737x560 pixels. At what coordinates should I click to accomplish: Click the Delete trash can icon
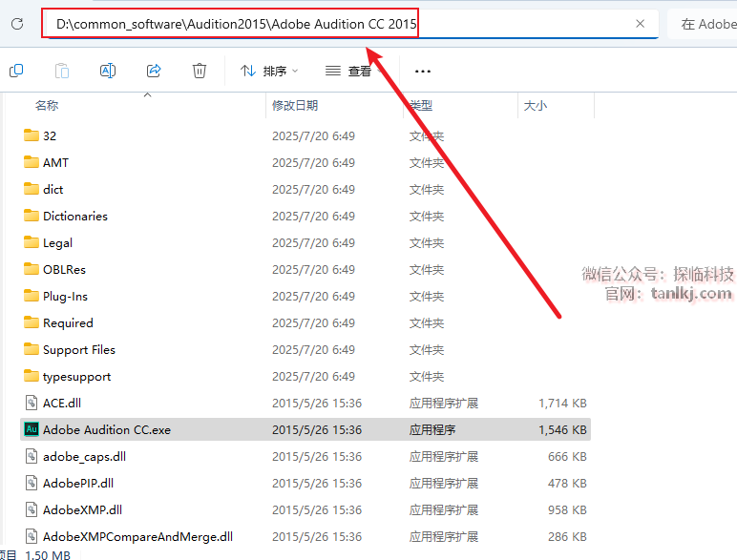pyautogui.click(x=200, y=71)
